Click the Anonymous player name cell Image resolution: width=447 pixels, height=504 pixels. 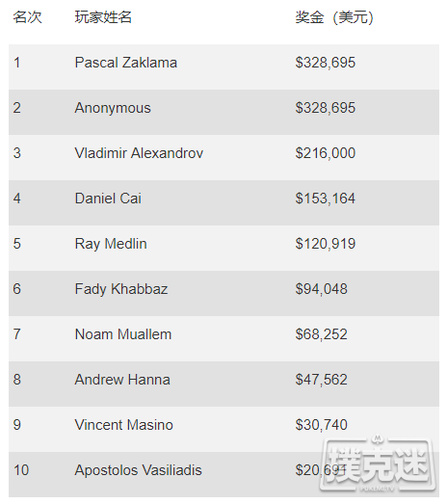pos(113,108)
